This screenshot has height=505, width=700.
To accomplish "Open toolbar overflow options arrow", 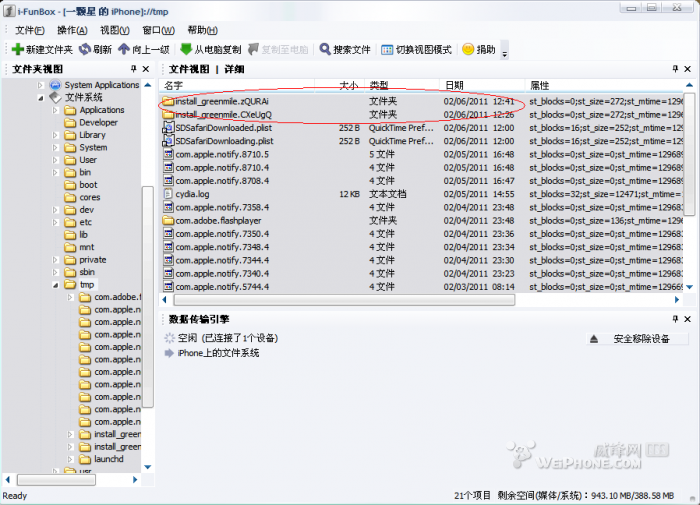I will [x=505, y=50].
